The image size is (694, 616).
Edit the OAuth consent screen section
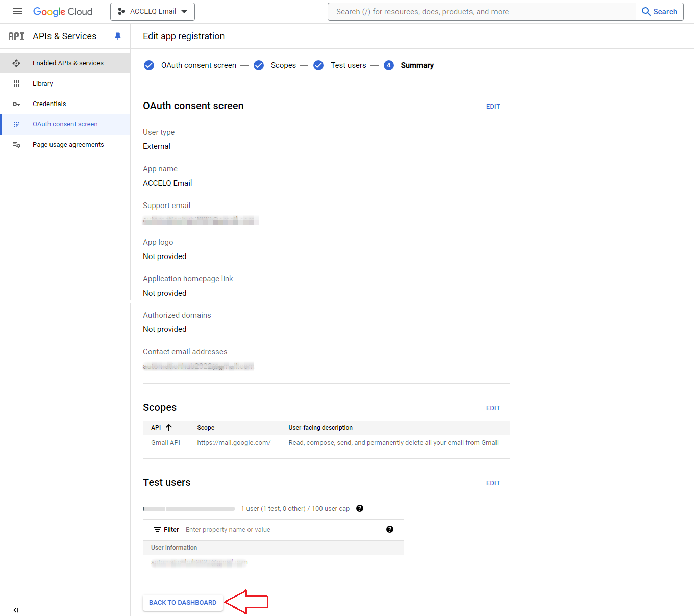tap(493, 107)
